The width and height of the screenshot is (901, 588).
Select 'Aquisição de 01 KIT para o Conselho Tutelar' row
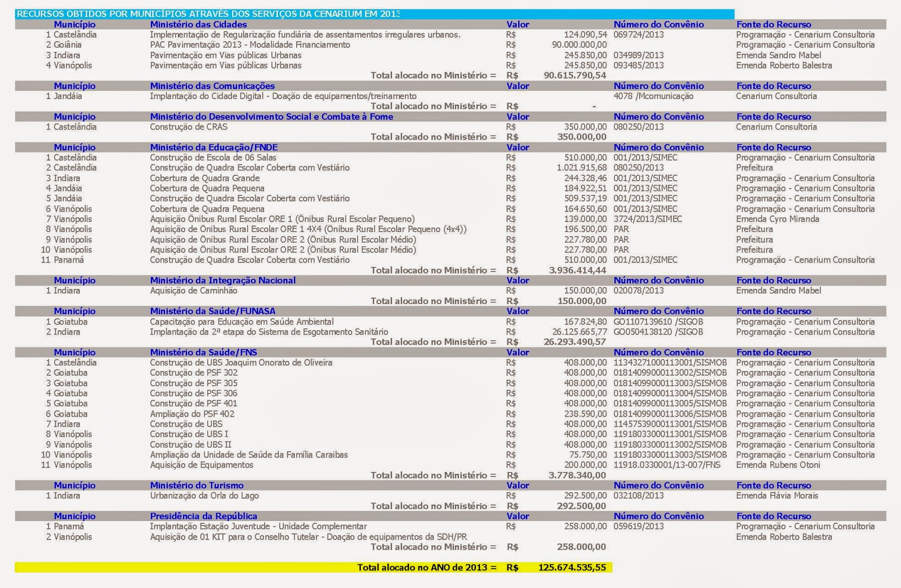pyautogui.click(x=309, y=537)
